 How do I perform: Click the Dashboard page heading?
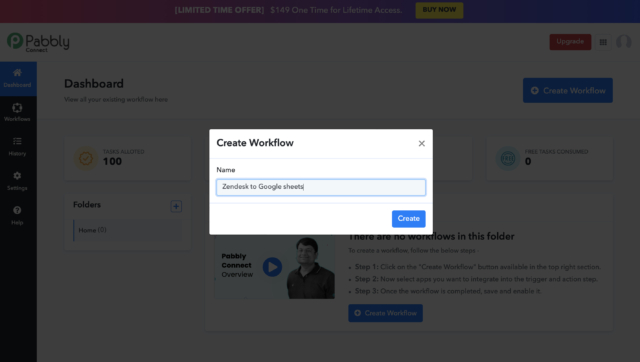[x=94, y=84]
